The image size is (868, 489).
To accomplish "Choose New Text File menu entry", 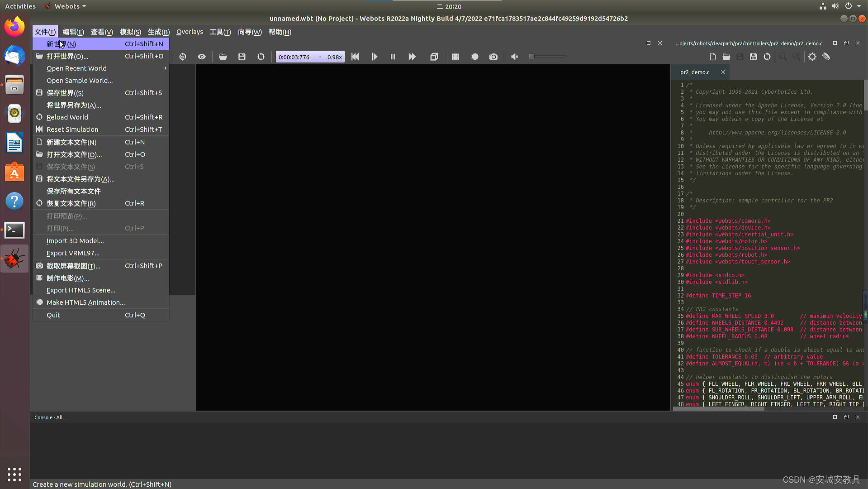I will pos(101,142).
